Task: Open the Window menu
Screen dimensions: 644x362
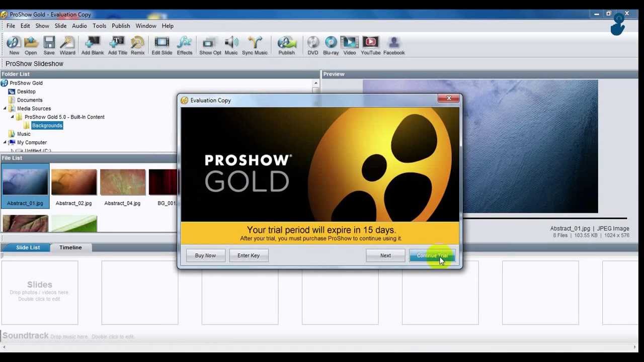Action: click(x=146, y=26)
